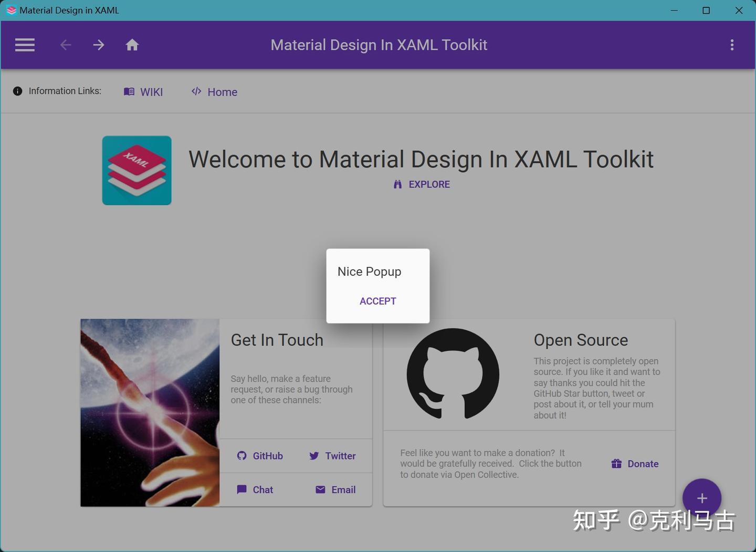Click the envelope icon next to Email
Screen dimensions: 756x552
click(x=321, y=489)
